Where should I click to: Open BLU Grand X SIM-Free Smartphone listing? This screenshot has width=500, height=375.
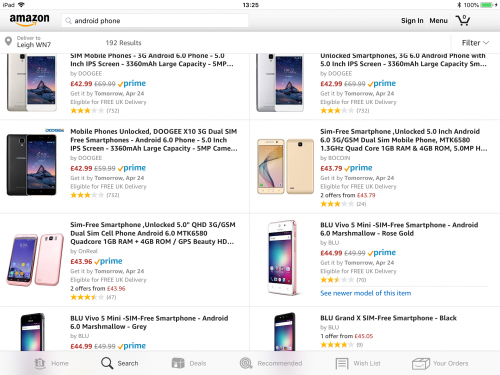point(388,318)
